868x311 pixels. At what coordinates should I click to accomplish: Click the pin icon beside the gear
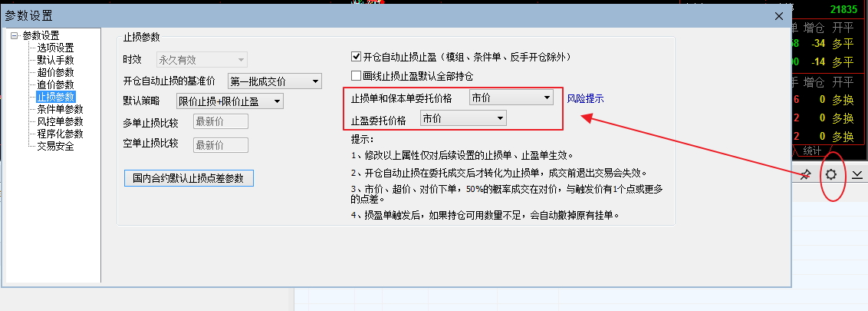tap(805, 175)
